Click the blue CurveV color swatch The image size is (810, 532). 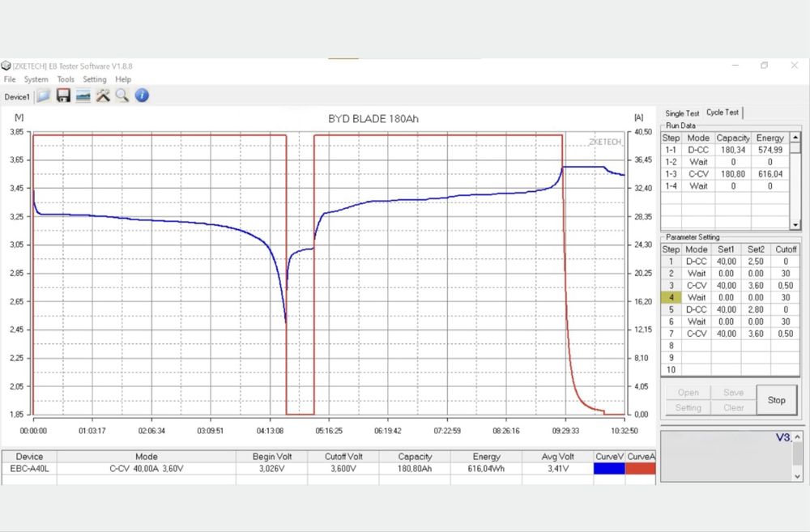610,469
